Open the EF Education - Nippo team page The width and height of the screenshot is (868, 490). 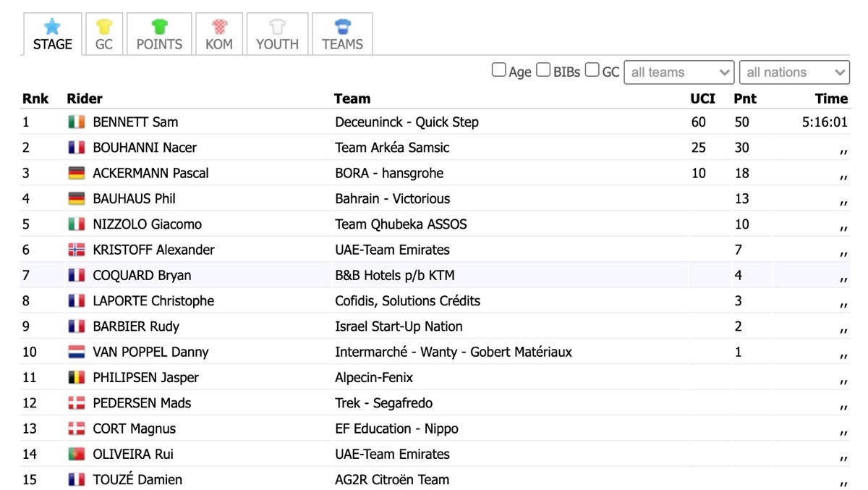pos(396,428)
